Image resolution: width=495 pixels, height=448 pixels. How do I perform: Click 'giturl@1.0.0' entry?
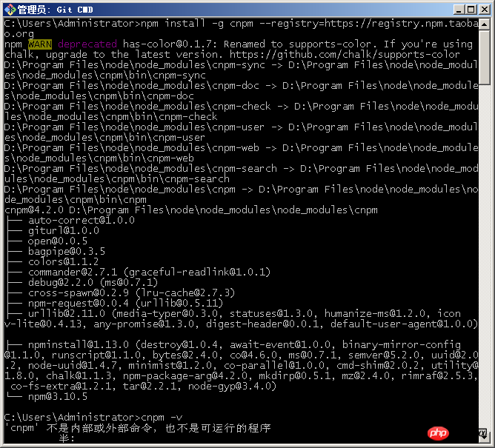(x=64, y=230)
